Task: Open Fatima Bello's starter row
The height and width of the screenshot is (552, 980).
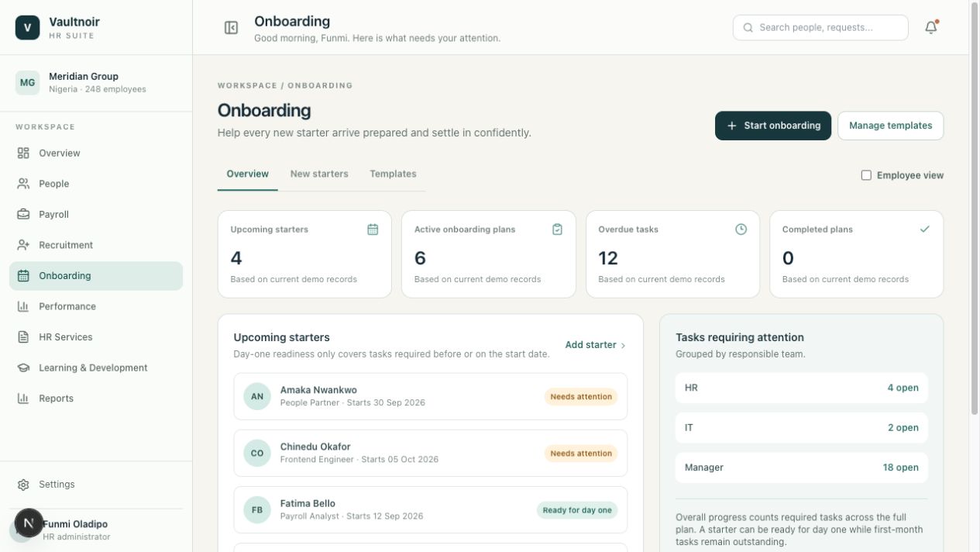Action: click(431, 509)
